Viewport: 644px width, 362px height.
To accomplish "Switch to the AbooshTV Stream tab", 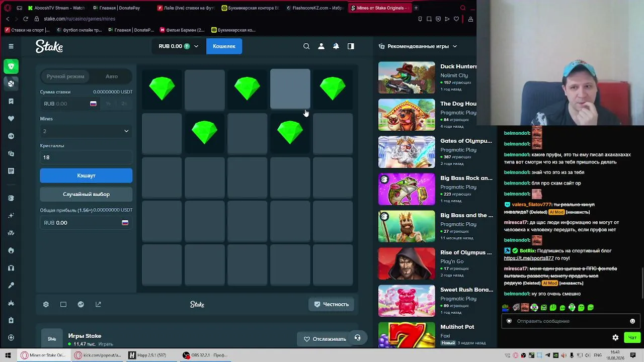I will point(56,8).
